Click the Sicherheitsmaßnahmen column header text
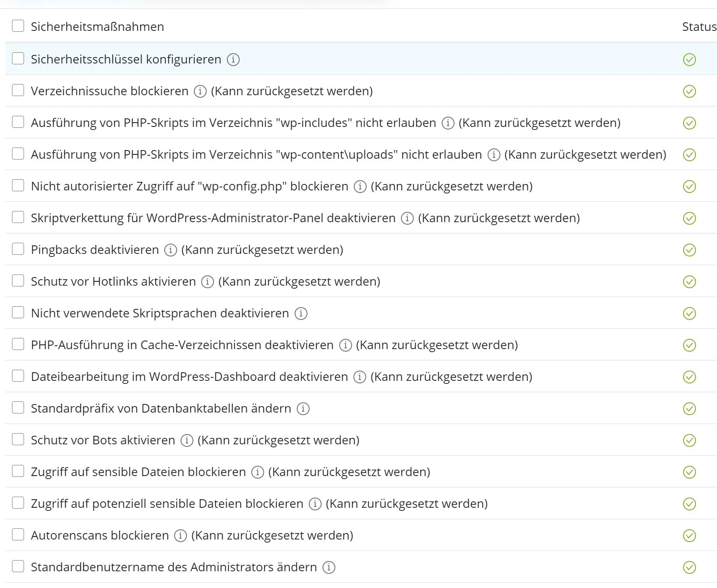 click(97, 27)
